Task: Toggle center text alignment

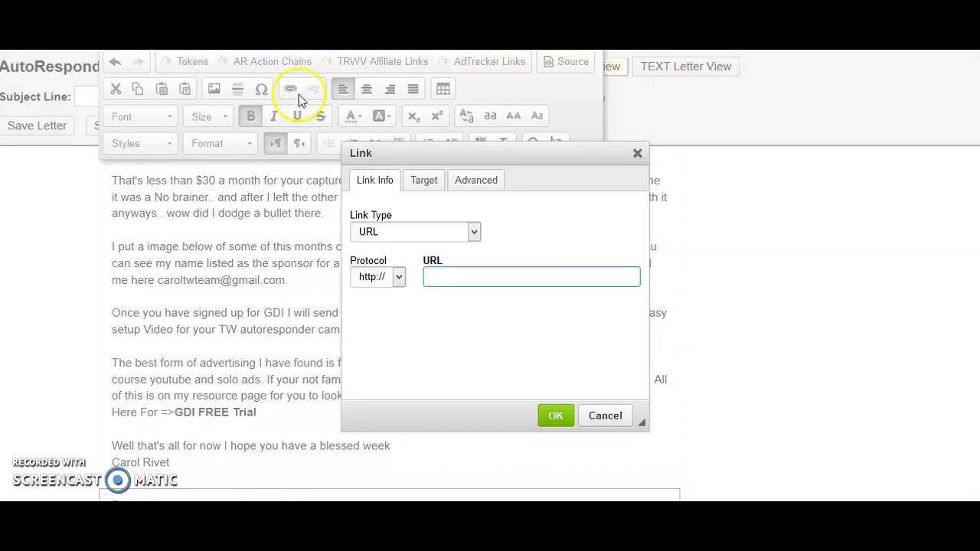Action: [x=367, y=89]
